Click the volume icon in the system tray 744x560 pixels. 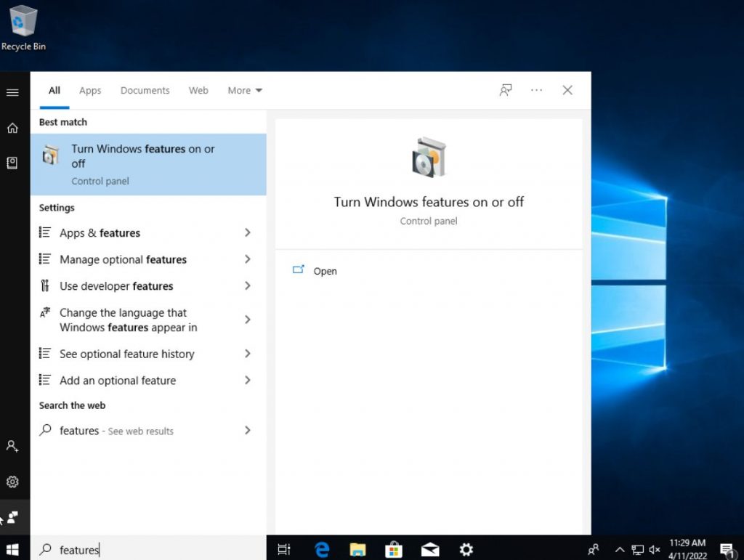[655, 549]
